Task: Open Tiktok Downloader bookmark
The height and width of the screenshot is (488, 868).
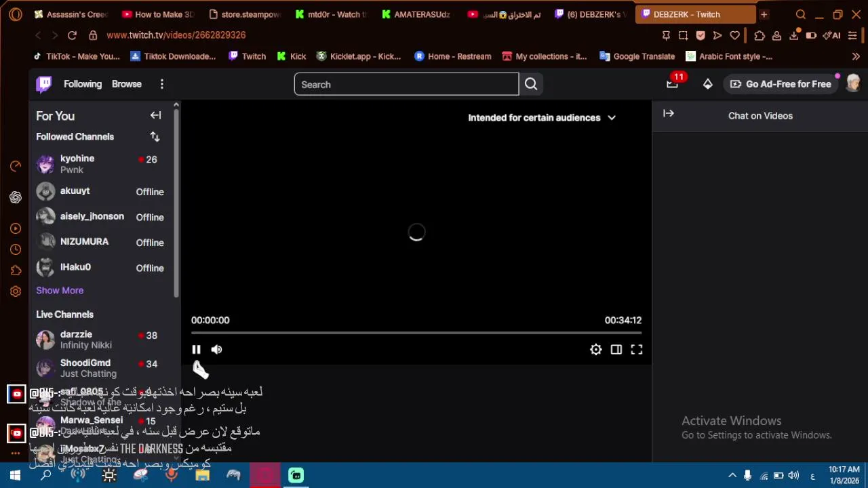Action: 173,57
